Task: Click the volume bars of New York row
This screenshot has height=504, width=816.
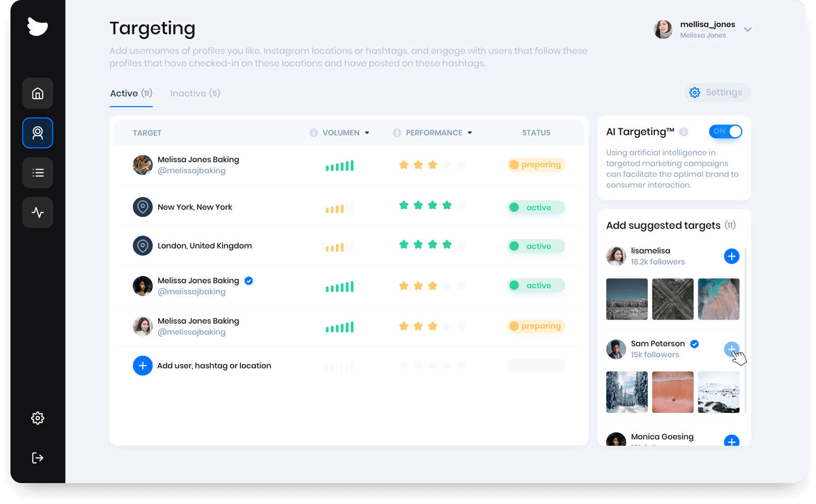Action: 340,208
